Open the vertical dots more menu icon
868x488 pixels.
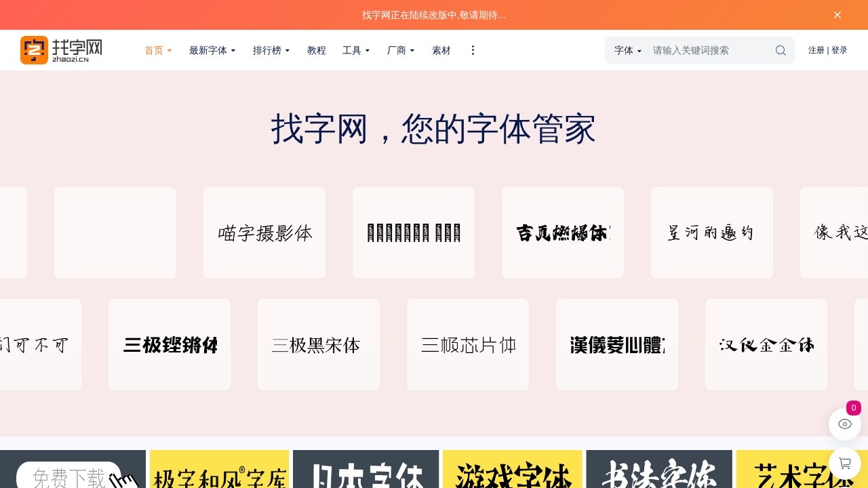[473, 50]
